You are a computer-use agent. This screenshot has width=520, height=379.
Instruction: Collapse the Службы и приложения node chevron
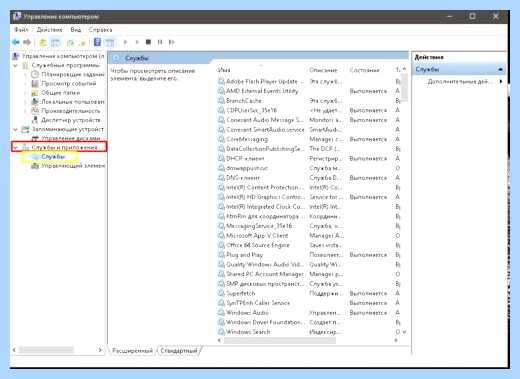[x=16, y=147]
